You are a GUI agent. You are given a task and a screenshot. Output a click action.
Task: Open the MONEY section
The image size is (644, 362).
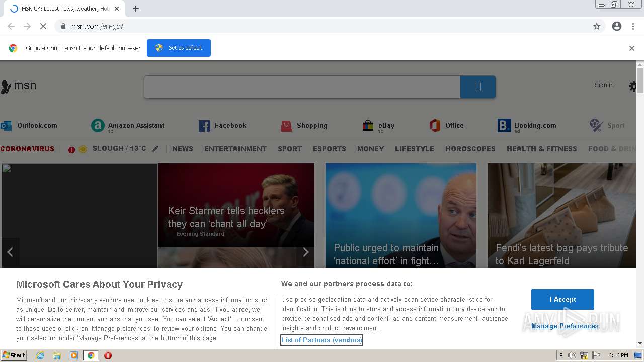[371, 149]
